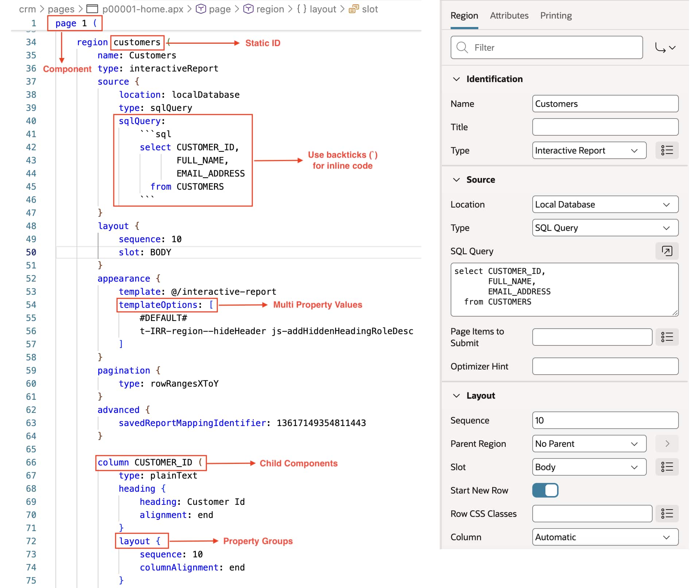
Task: Click the Page Items to Submit field
Action: 592,337
